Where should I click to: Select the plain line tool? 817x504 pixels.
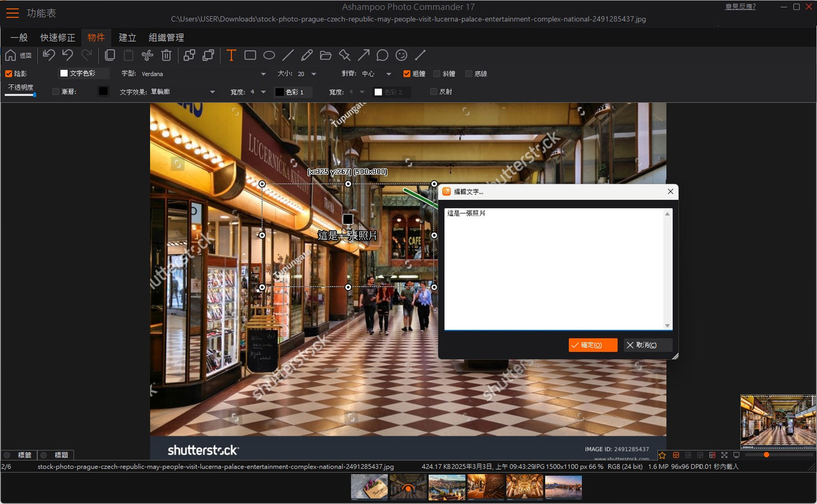[288, 56]
